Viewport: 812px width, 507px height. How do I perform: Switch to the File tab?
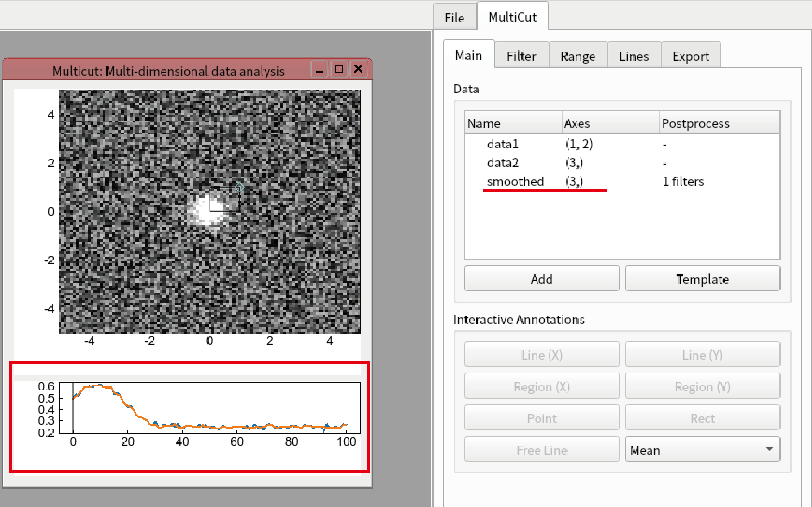point(454,17)
